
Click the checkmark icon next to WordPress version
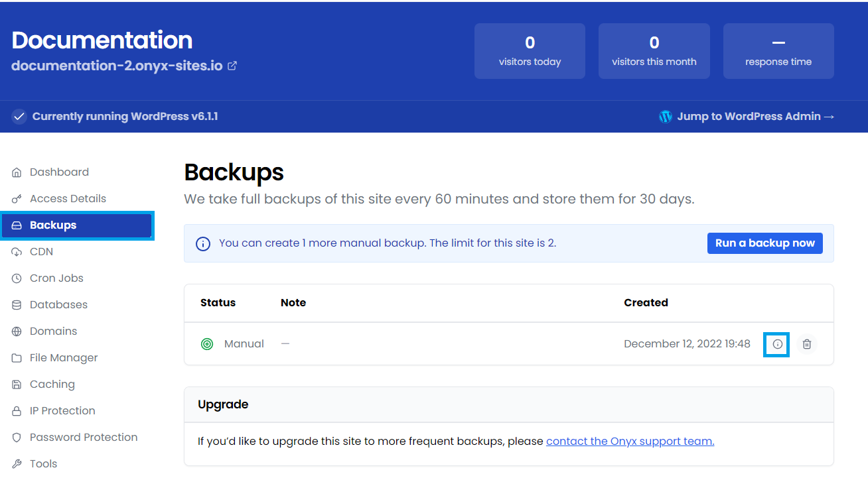click(19, 117)
